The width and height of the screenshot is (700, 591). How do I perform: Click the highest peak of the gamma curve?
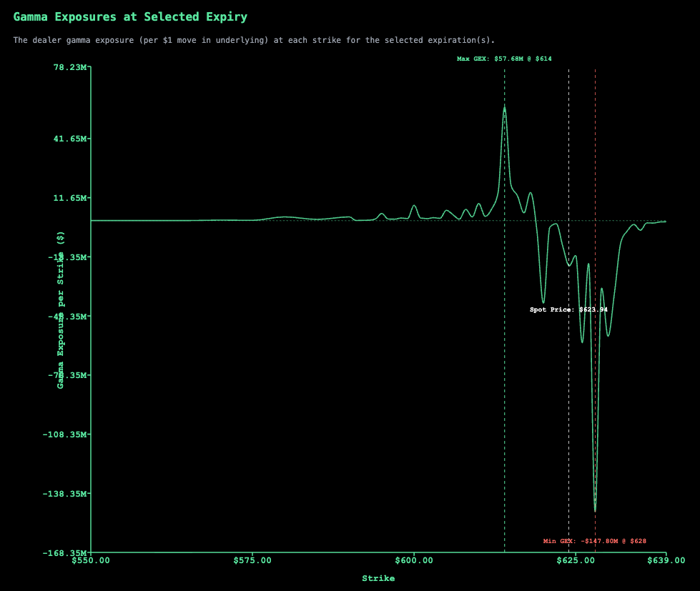[504, 108]
